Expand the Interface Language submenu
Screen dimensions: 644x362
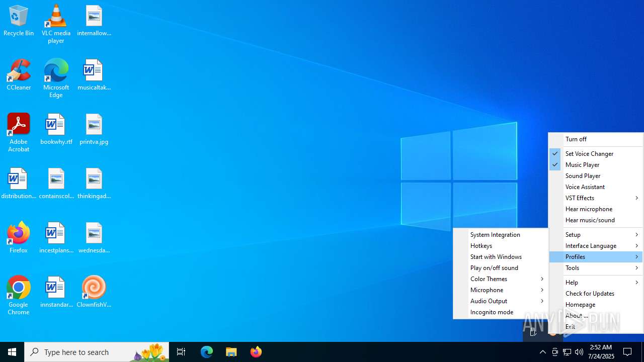(x=596, y=246)
